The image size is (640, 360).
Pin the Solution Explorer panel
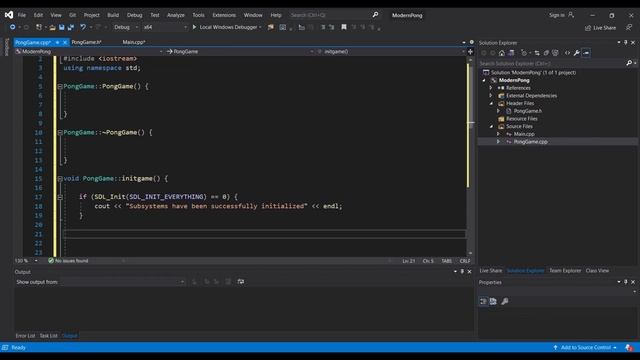(x=626, y=42)
